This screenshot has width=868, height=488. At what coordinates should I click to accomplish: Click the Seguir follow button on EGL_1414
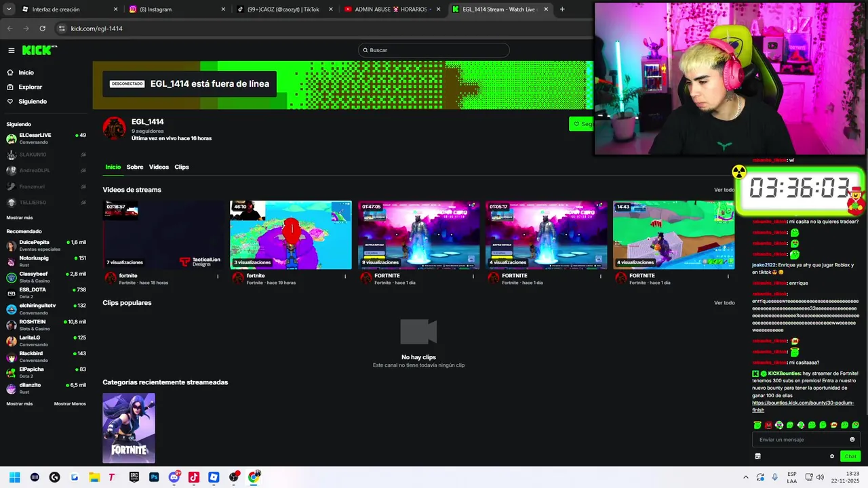pos(582,124)
